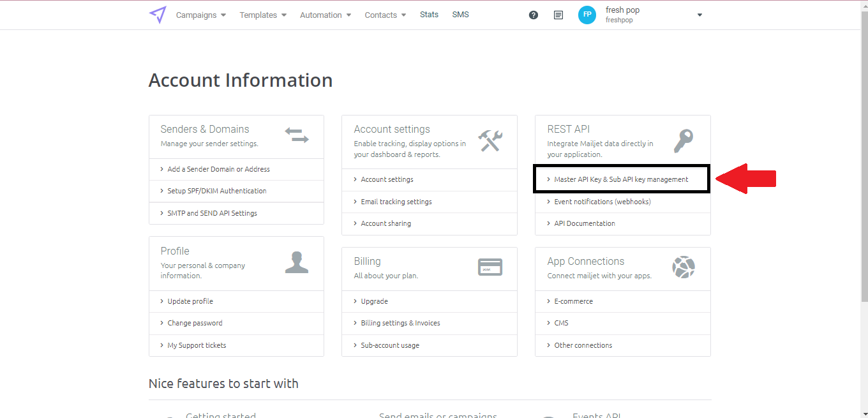This screenshot has width=868, height=418.
Task: Open the Templates dropdown menu
Action: pyautogui.click(x=263, y=15)
